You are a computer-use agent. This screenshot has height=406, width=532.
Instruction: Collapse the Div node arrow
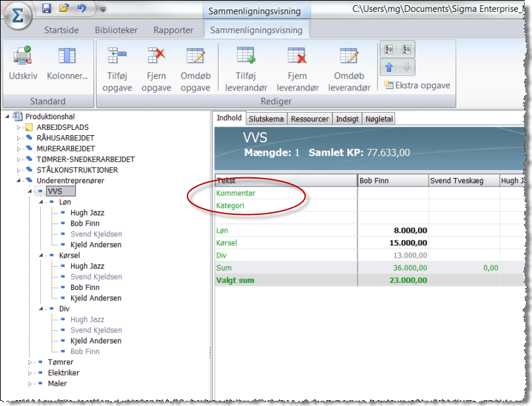pos(41,309)
